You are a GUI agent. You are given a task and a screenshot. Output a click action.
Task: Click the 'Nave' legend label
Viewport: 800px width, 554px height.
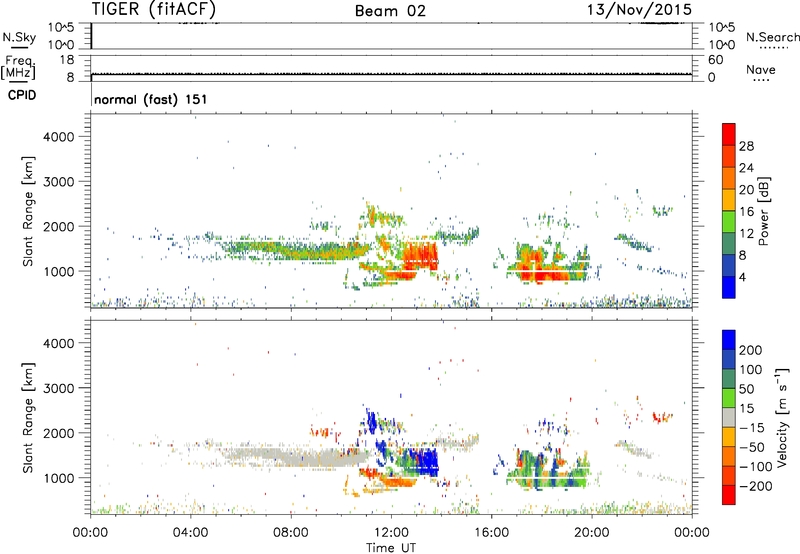761,69
